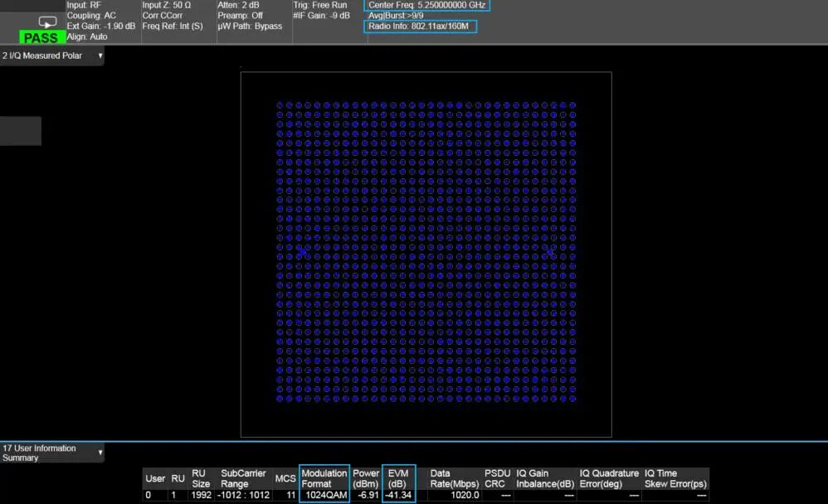Select the EVM (dB) column header
This screenshot has width=828, height=504.
[398, 478]
